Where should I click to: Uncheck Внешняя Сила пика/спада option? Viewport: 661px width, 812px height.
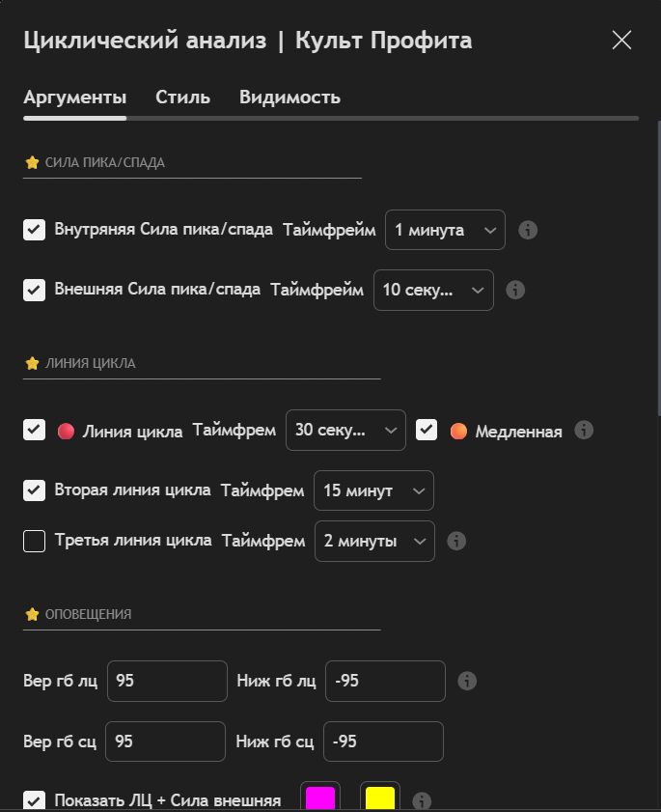(35, 290)
